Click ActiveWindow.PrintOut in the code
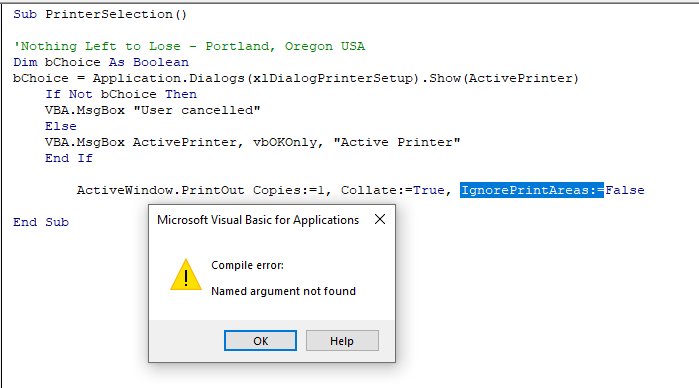Viewport: 699px width, 388px height. (160, 190)
